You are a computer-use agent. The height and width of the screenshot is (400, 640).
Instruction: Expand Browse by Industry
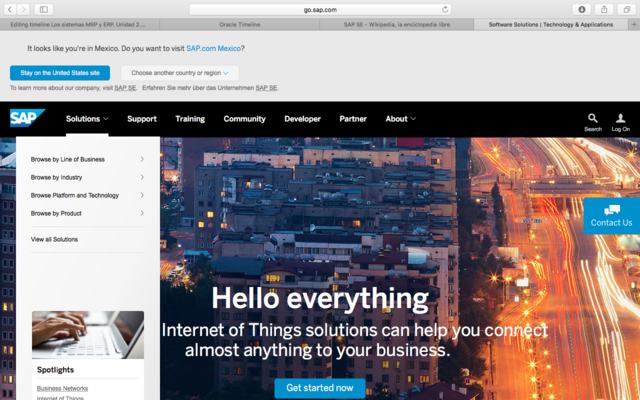tap(87, 177)
